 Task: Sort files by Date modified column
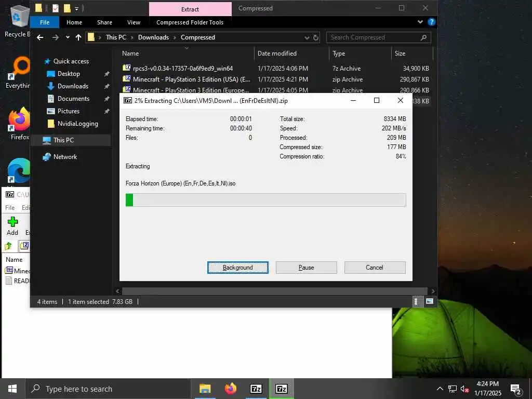point(292,54)
